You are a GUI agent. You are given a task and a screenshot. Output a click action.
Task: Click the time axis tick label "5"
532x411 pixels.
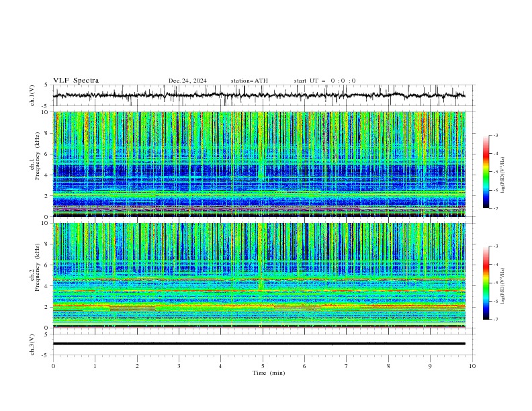(263, 366)
